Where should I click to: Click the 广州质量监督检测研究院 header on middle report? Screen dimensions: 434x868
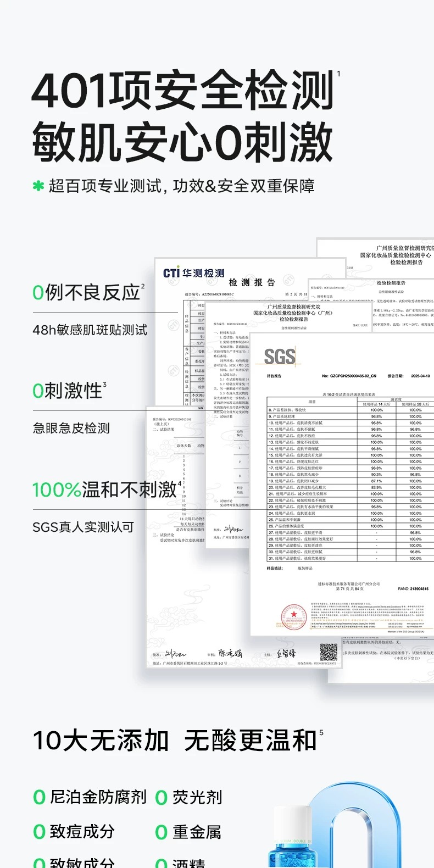pyautogui.click(x=293, y=307)
